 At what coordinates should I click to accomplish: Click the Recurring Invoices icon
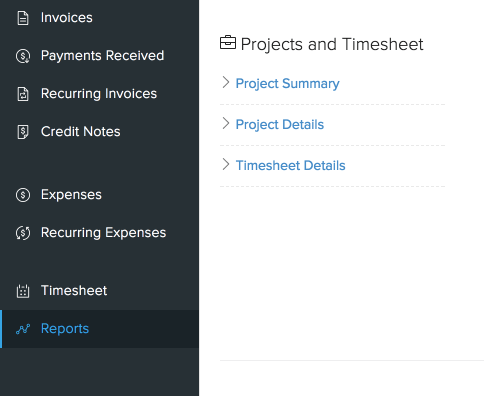[x=23, y=94]
